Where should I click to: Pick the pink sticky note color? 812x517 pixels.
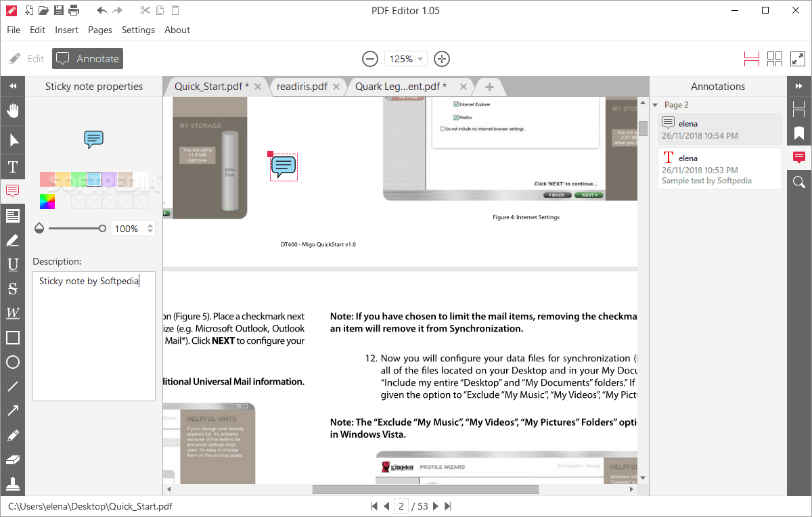47,179
